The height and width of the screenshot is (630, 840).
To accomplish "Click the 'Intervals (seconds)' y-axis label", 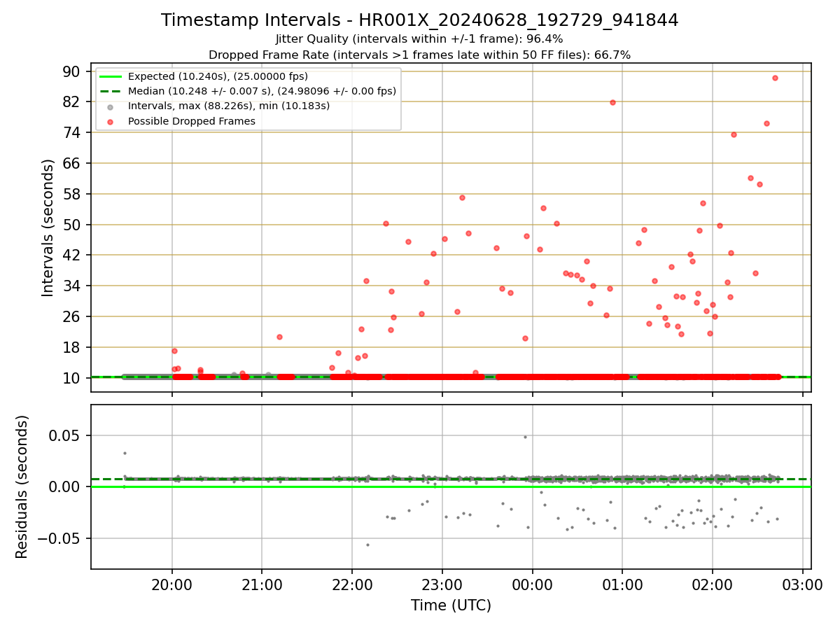I will 48,227.
